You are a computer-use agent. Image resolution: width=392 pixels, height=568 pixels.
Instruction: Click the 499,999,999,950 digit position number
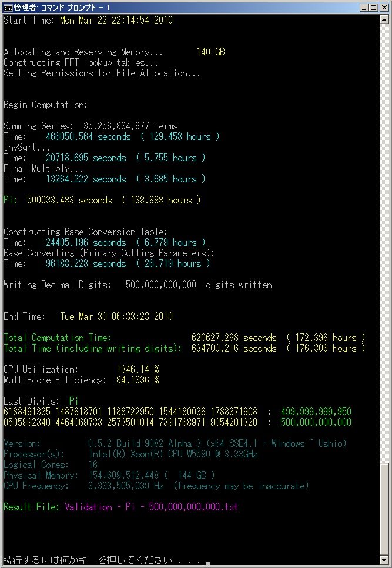pos(316,412)
